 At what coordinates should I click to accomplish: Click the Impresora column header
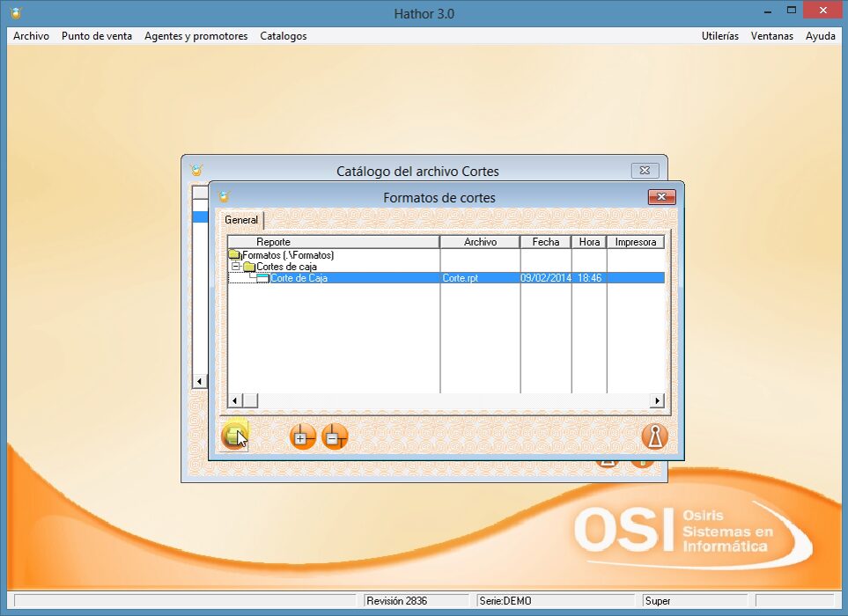pyautogui.click(x=636, y=242)
